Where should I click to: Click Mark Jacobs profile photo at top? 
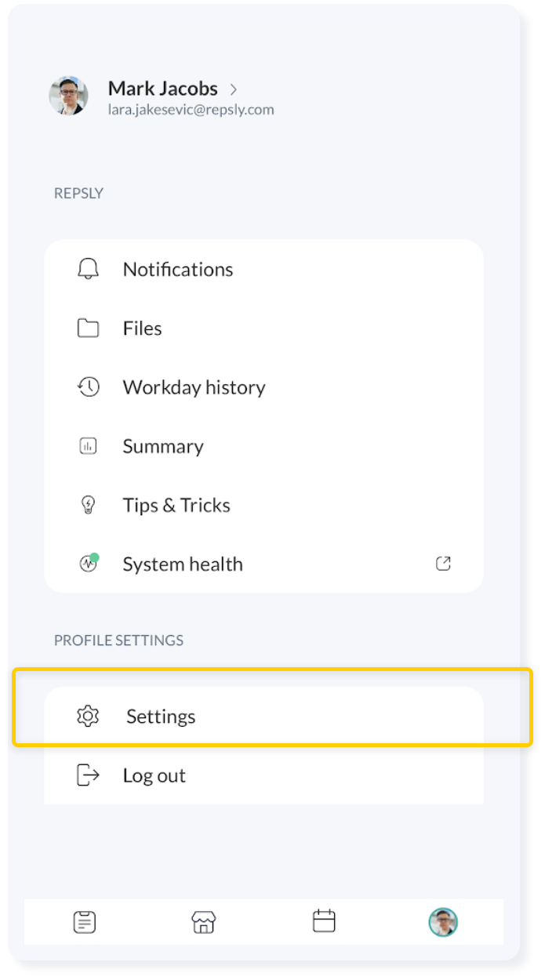point(68,96)
